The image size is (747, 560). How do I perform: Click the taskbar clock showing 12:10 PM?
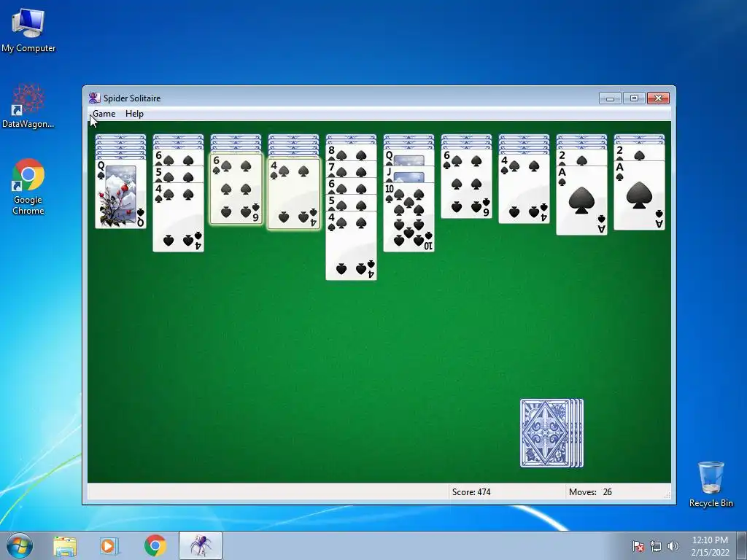pos(710,546)
